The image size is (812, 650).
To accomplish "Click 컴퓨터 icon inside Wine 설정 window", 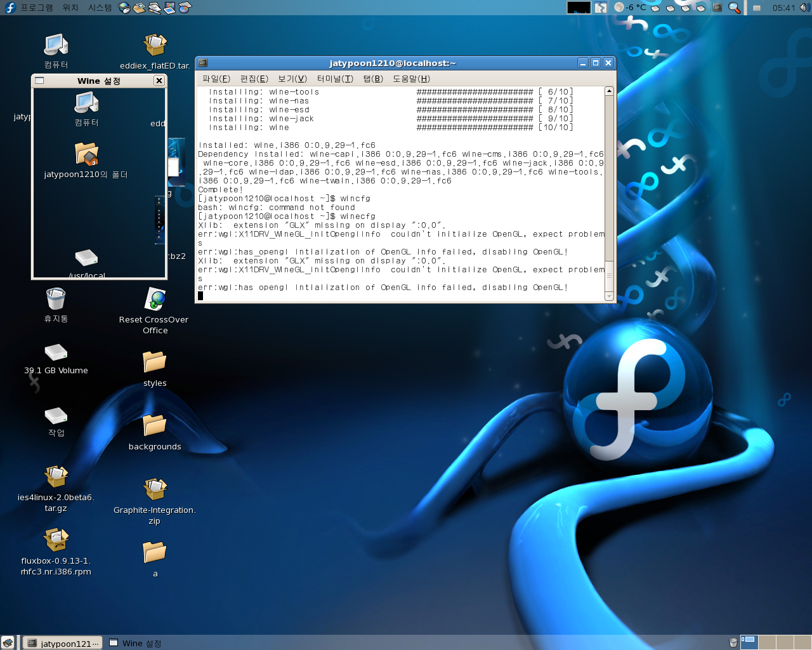I will click(x=86, y=109).
